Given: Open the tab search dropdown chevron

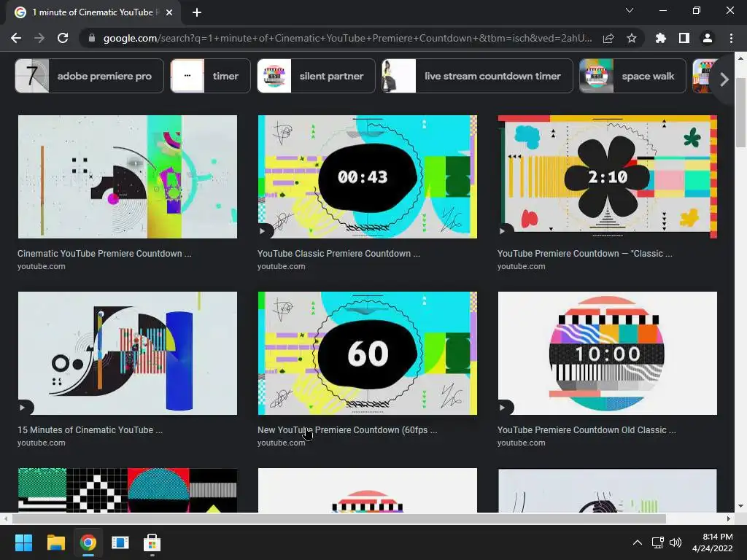Looking at the screenshot, I should click(630, 10).
